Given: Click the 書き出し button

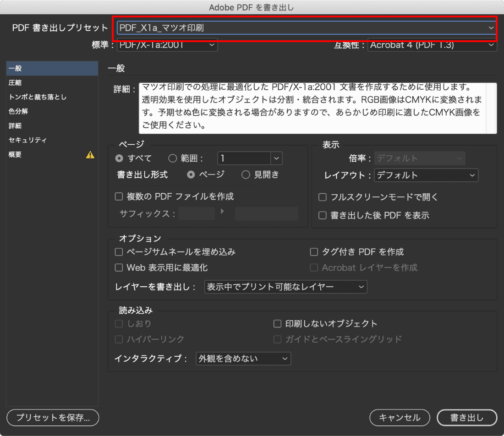Looking at the screenshot, I should point(467,418).
